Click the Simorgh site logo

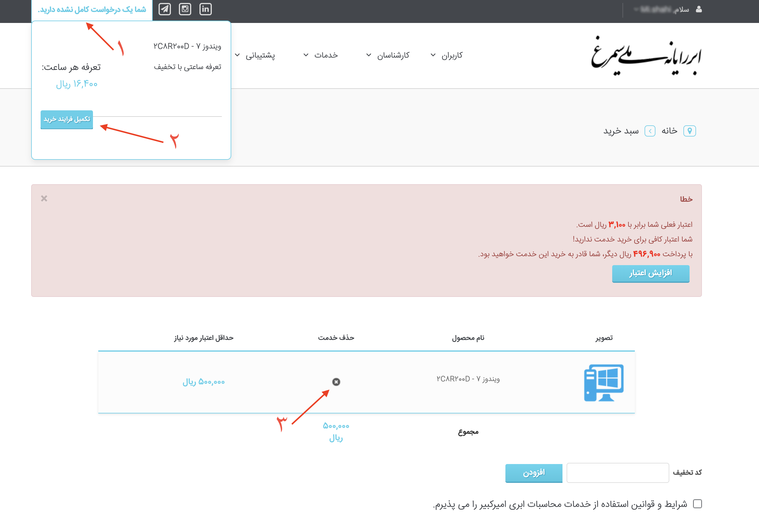coord(646,56)
